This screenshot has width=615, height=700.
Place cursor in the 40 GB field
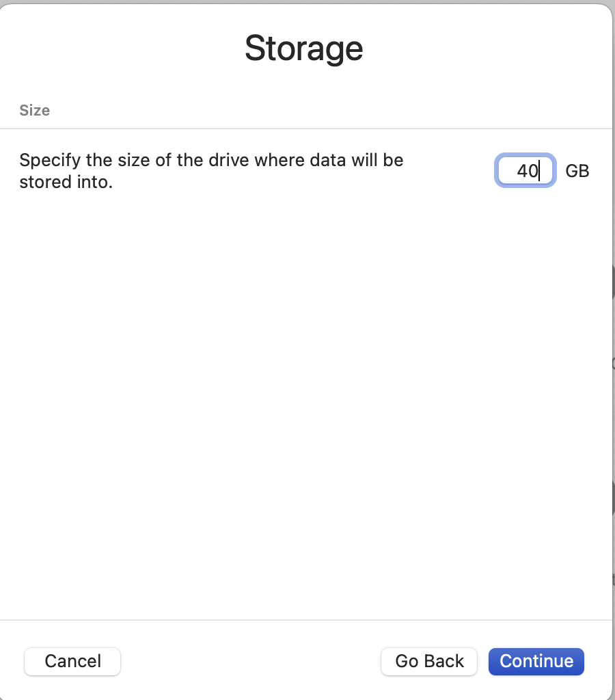(525, 170)
